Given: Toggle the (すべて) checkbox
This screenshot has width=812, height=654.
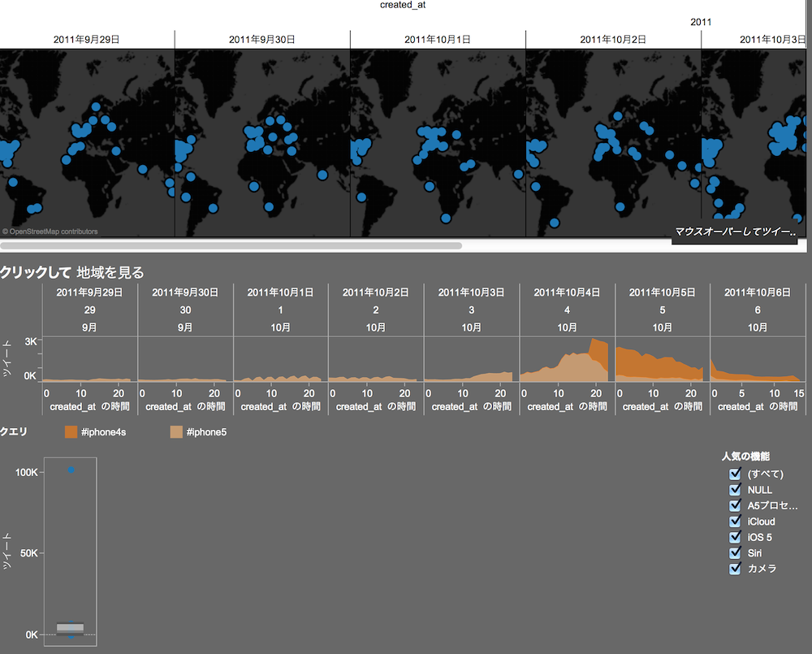Looking at the screenshot, I should (735, 474).
